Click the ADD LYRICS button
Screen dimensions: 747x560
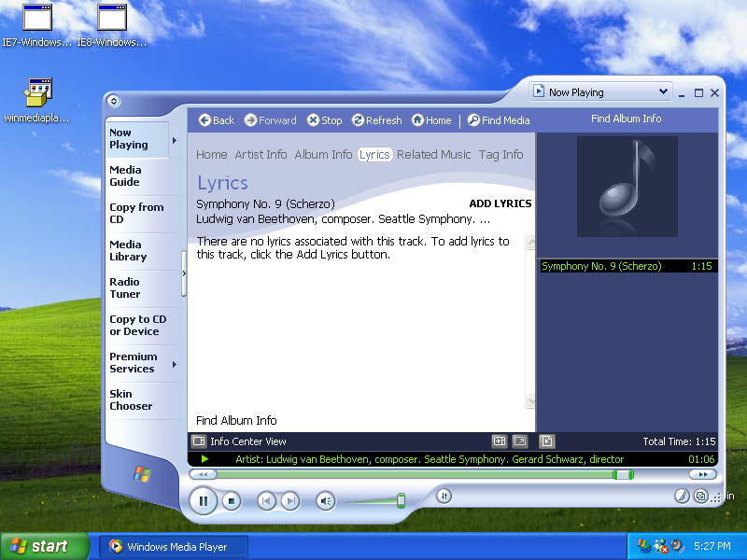[x=500, y=203]
